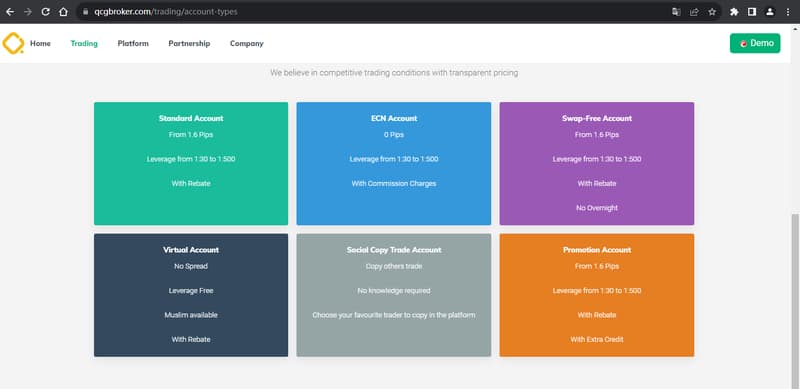This screenshot has height=389, width=800.
Task: Click the share page icon
Action: (x=694, y=12)
